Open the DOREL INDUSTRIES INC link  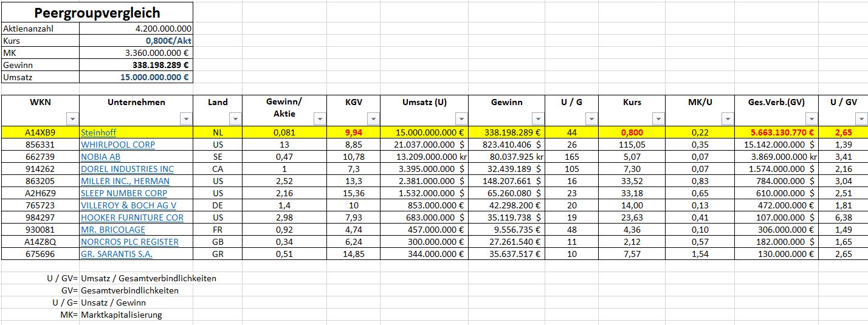(x=128, y=169)
